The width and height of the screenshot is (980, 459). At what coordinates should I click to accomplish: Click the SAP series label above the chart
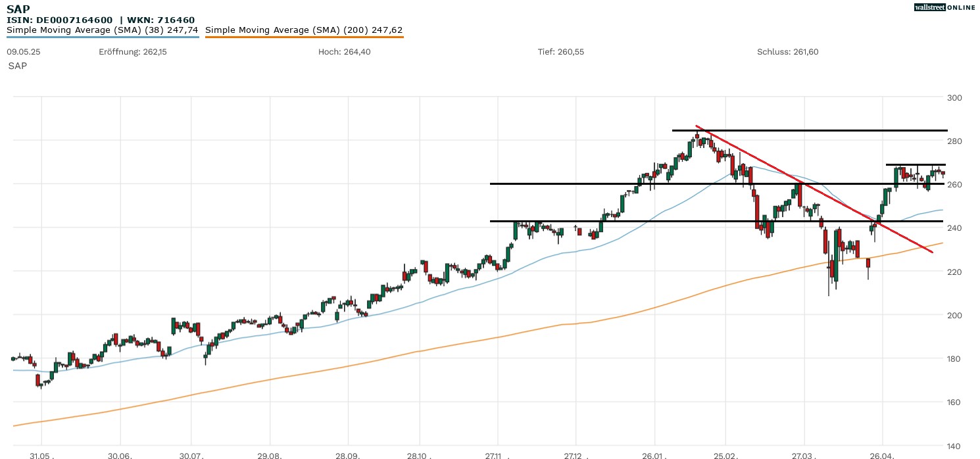[18, 66]
